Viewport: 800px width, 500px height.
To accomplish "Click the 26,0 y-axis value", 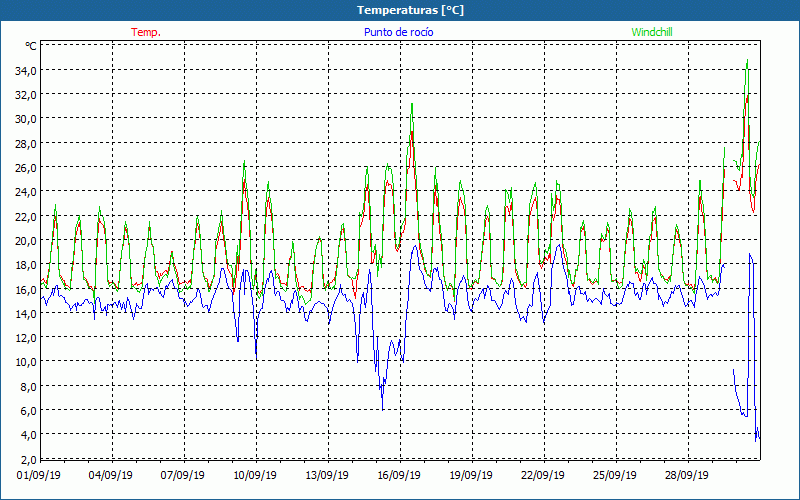I will [x=26, y=168].
